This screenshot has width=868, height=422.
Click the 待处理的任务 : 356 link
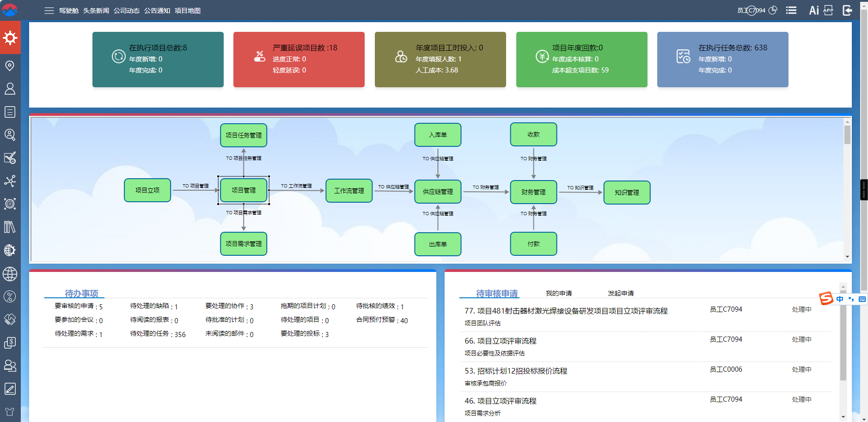(158, 334)
